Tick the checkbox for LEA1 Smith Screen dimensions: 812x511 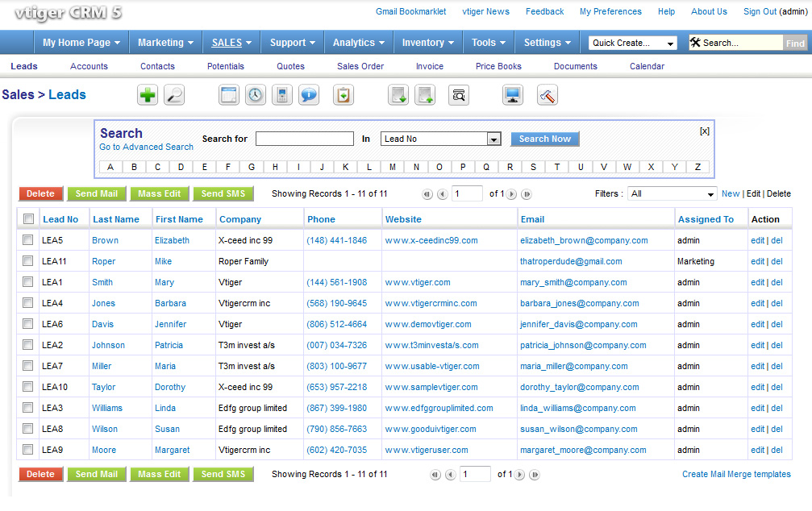(28, 281)
